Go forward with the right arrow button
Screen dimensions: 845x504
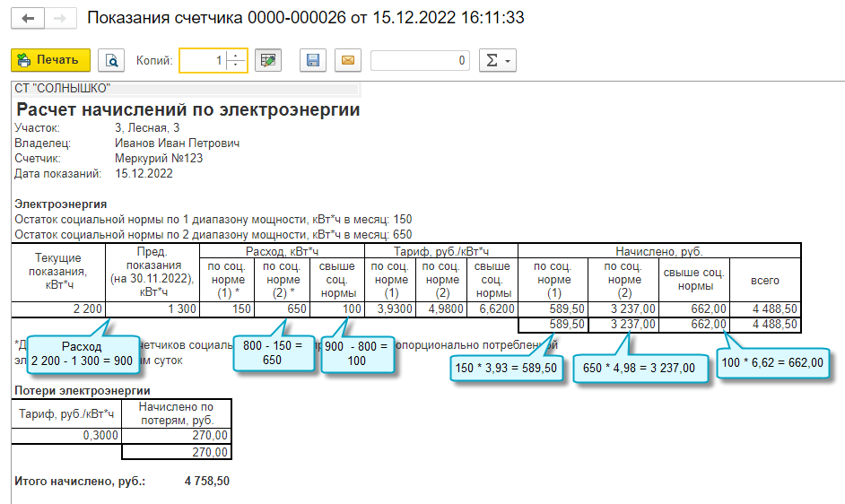60,19
